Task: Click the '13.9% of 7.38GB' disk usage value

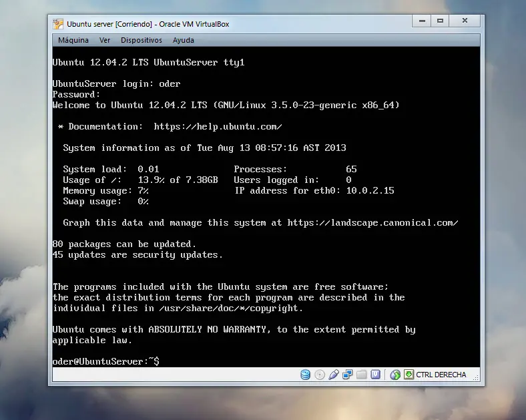Action: tap(178, 180)
